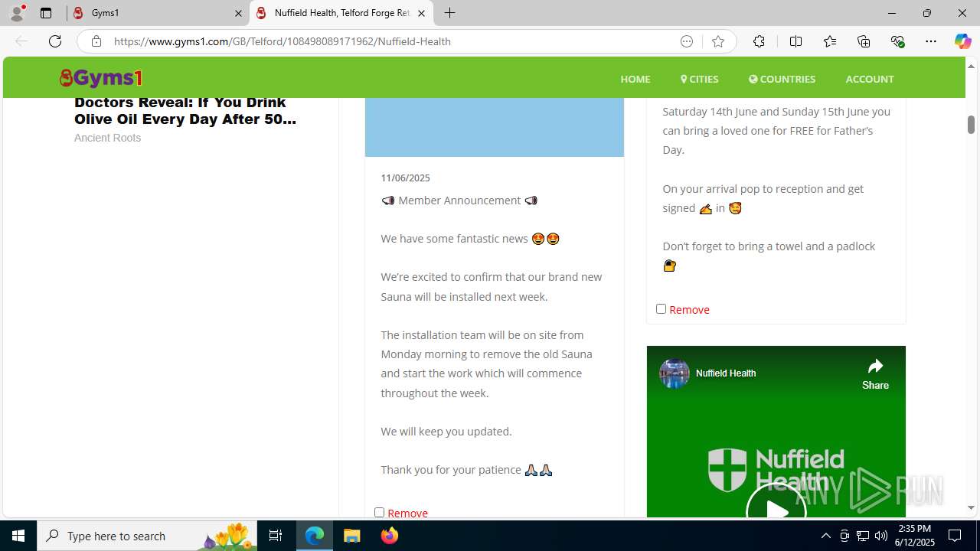
Task: Click the feedback smiley icon in address bar
Action: pos(687,41)
